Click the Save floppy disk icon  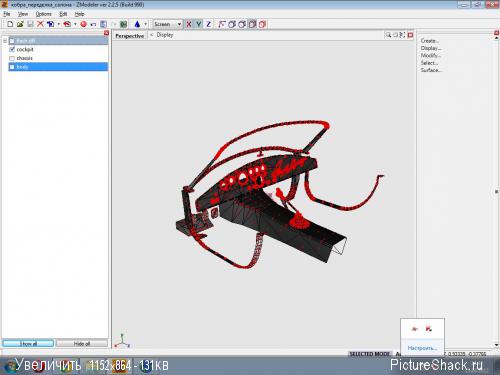click(30, 24)
